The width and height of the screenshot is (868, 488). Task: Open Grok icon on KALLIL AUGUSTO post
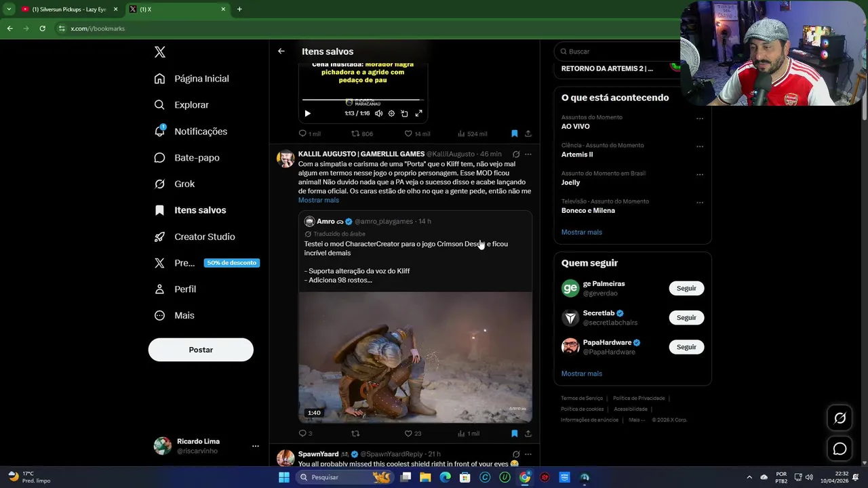(516, 155)
